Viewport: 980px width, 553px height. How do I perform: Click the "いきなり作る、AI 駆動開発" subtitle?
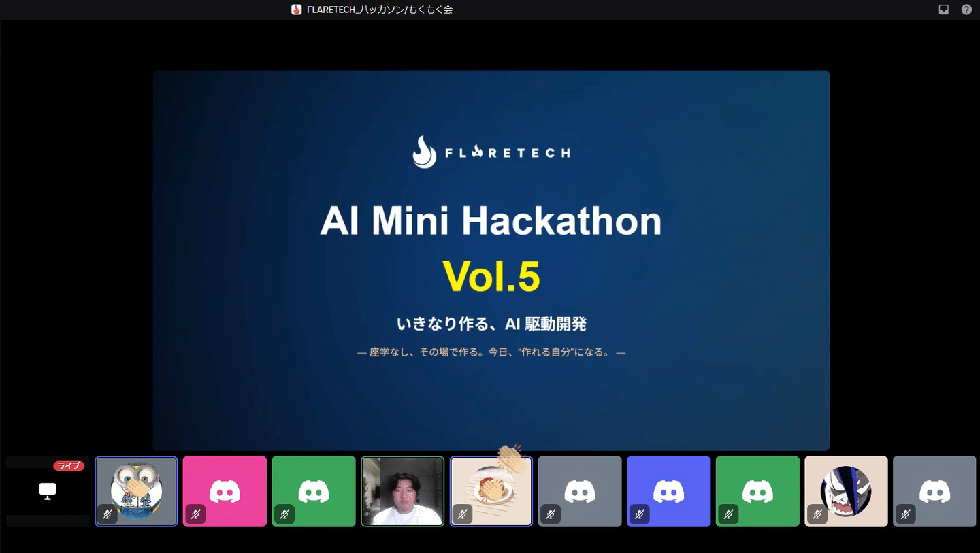click(x=491, y=324)
